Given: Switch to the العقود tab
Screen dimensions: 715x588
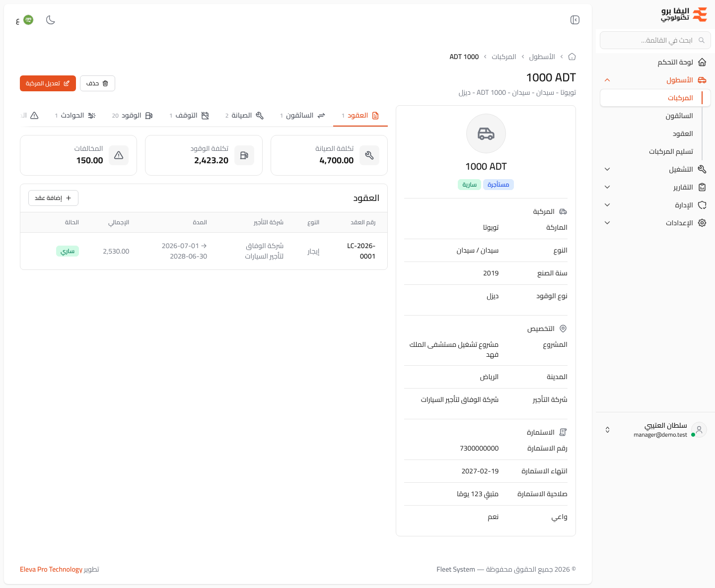Looking at the screenshot, I should (x=360, y=115).
